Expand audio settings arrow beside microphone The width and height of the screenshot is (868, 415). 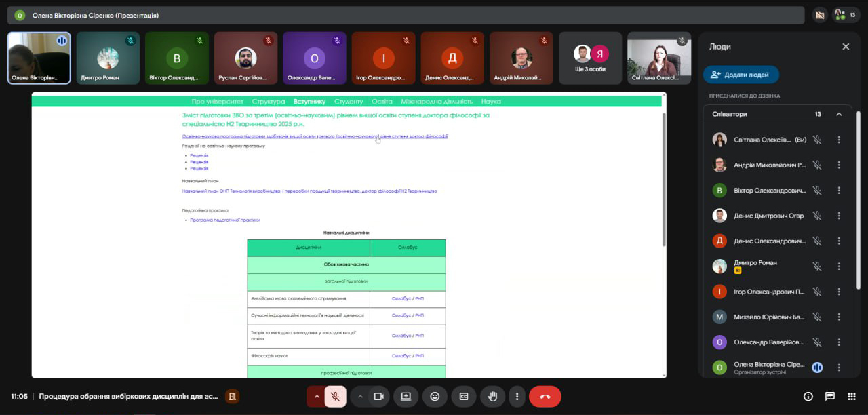coord(316,396)
